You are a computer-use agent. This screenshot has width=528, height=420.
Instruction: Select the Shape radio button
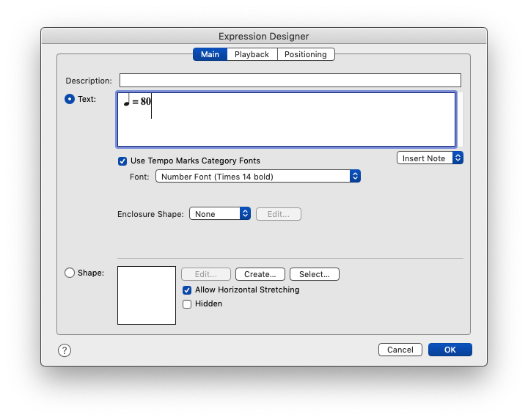point(70,273)
